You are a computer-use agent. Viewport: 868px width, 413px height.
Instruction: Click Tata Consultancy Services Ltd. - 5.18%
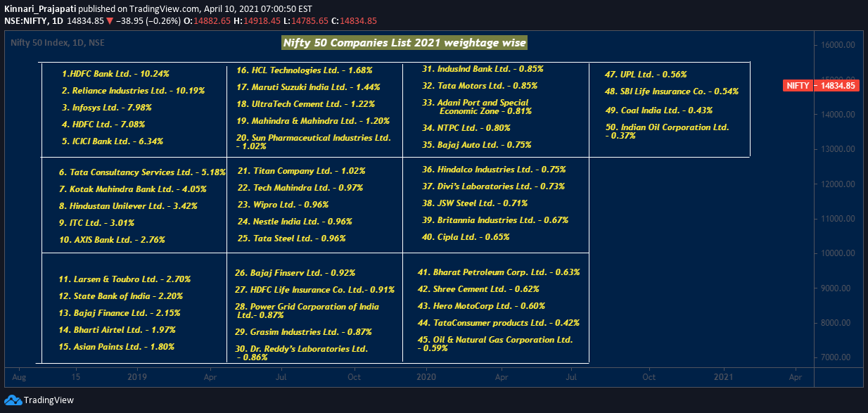click(x=143, y=172)
